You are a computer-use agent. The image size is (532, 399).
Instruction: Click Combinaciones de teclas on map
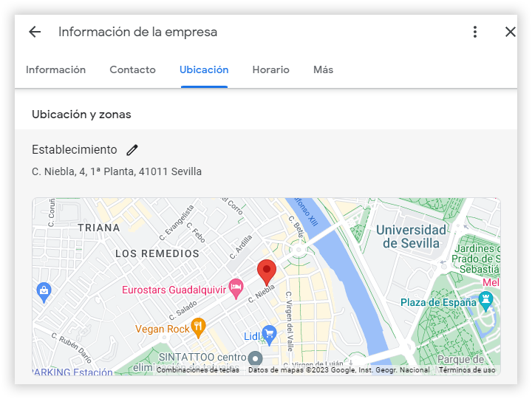(x=197, y=370)
